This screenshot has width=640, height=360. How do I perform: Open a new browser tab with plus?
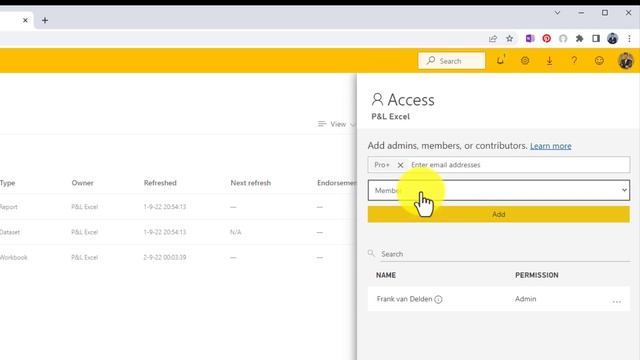click(45, 20)
